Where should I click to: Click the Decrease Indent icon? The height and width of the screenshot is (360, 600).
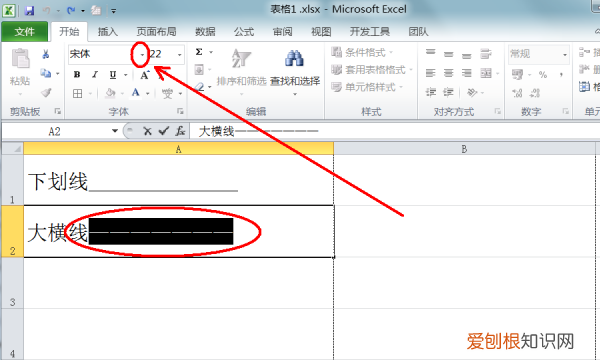pyautogui.click(x=431, y=92)
